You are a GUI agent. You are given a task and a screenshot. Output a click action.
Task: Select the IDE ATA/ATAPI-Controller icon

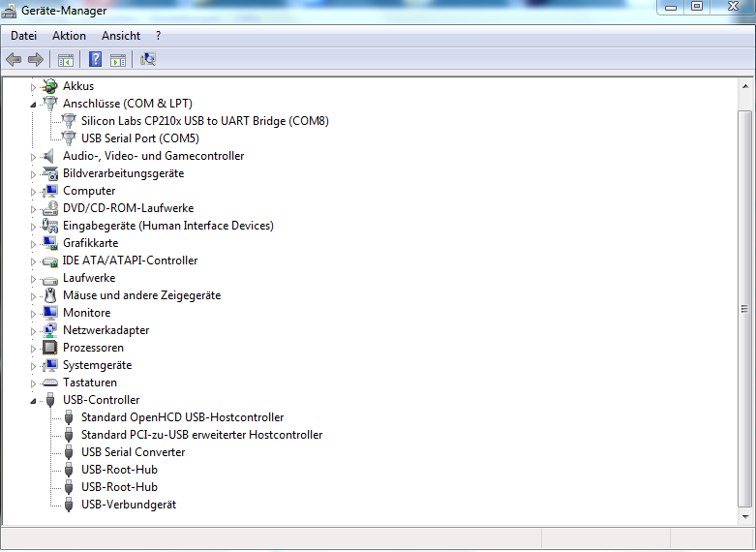50,261
